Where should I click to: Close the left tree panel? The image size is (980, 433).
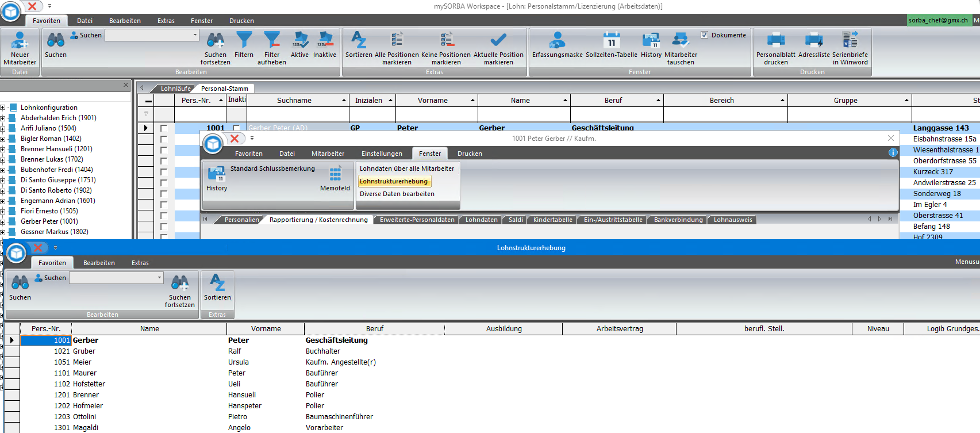pos(126,85)
